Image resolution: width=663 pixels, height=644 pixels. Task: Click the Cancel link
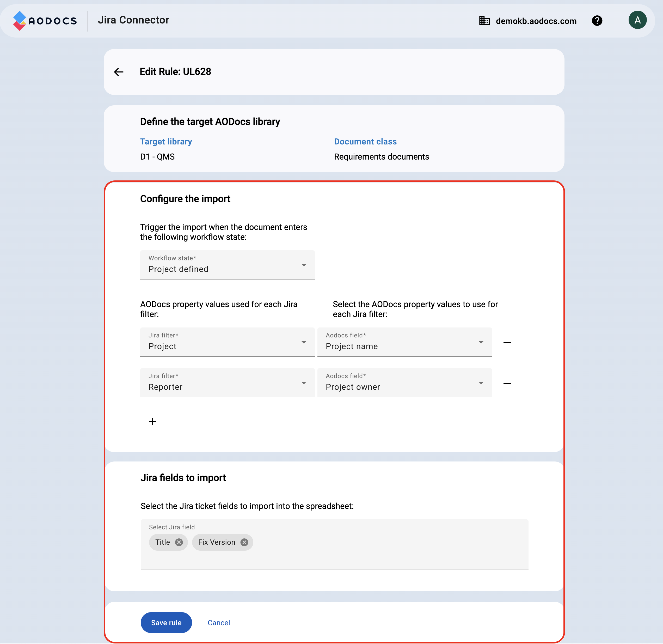click(x=218, y=622)
